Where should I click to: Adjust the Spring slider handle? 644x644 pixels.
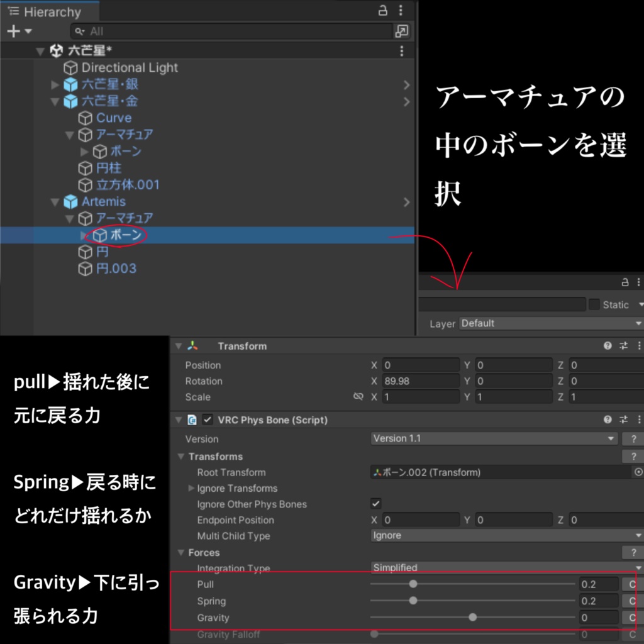pyautogui.click(x=413, y=601)
